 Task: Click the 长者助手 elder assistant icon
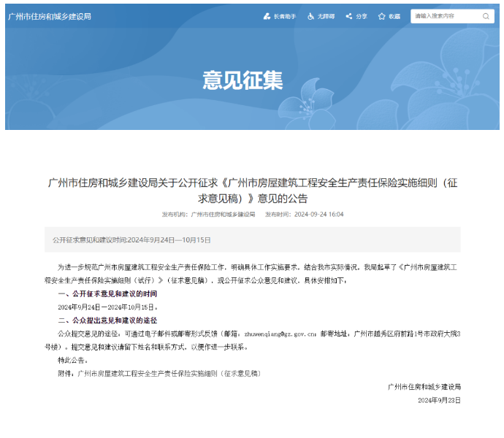click(267, 16)
